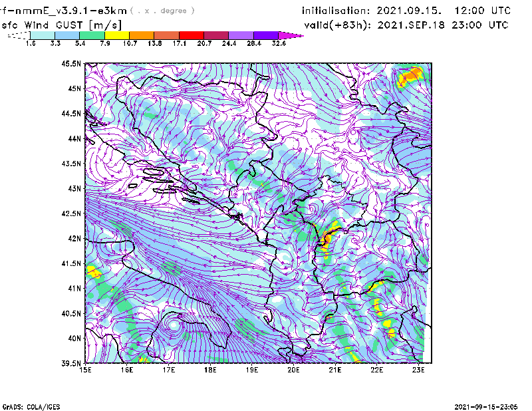Click the 43.5N latitude label
Screen dimensions: 532x411
tap(71, 164)
